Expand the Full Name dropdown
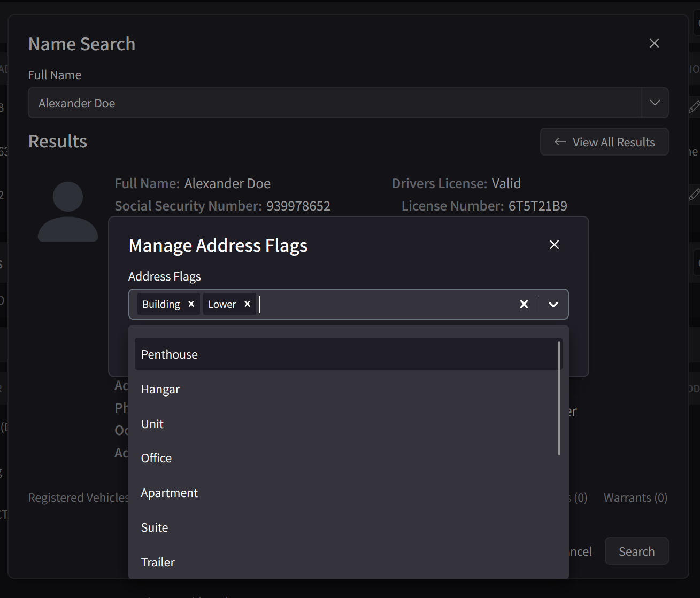 click(x=655, y=103)
